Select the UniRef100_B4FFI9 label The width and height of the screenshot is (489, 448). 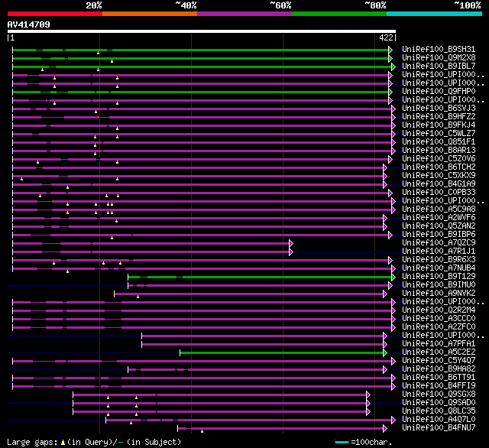[x=439, y=386]
